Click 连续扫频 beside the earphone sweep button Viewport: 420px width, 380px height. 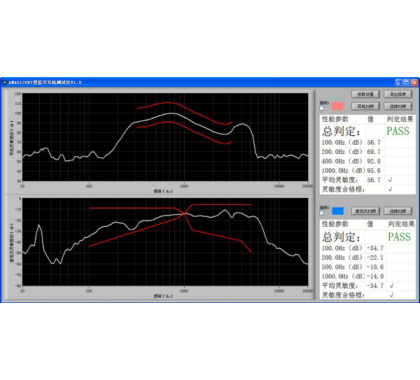[x=398, y=106]
